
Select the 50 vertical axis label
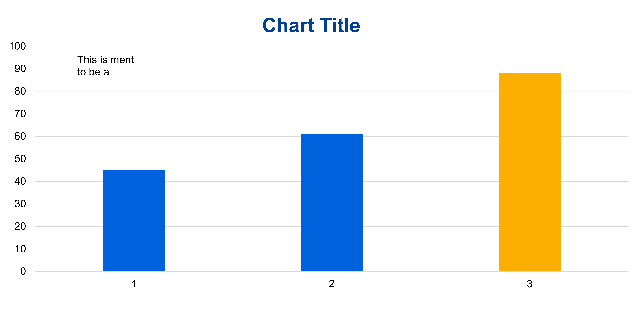tap(20, 159)
